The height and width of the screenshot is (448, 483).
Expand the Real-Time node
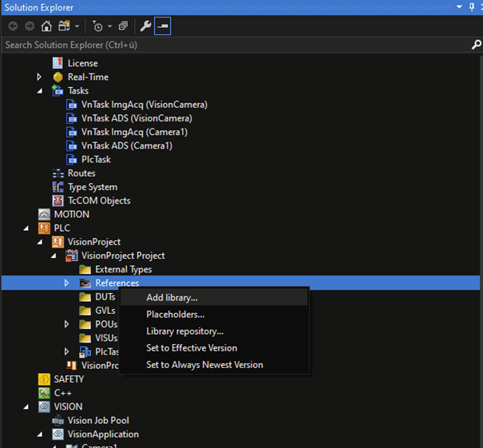click(39, 77)
